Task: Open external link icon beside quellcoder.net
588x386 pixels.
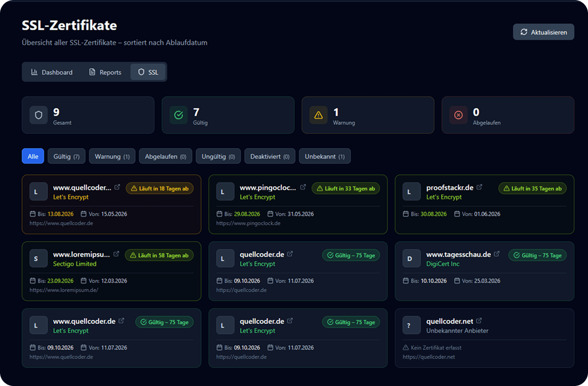Action: 479,321
